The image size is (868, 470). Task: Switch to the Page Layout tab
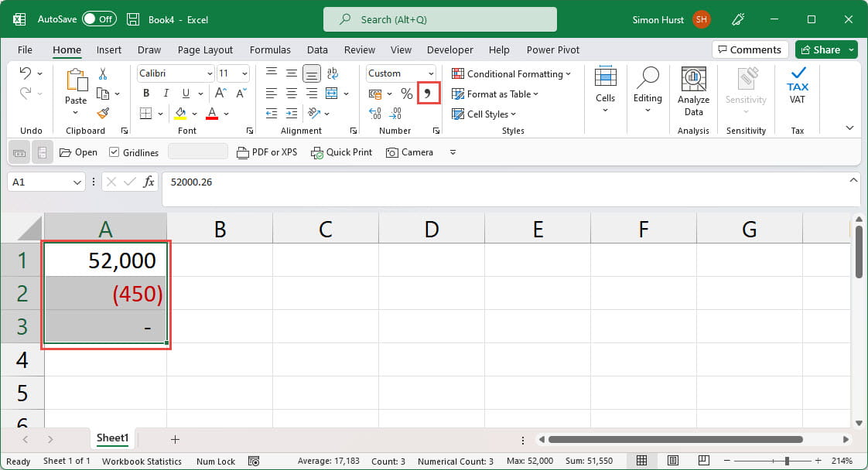coord(205,49)
